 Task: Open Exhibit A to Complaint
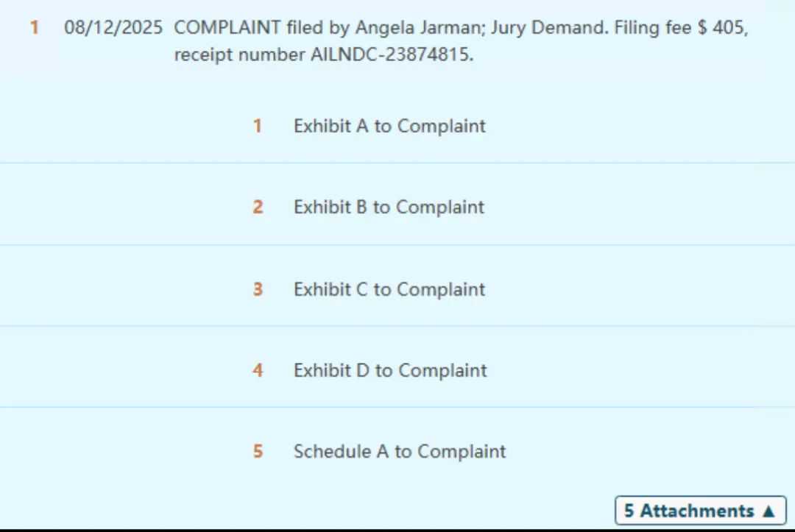389,127
